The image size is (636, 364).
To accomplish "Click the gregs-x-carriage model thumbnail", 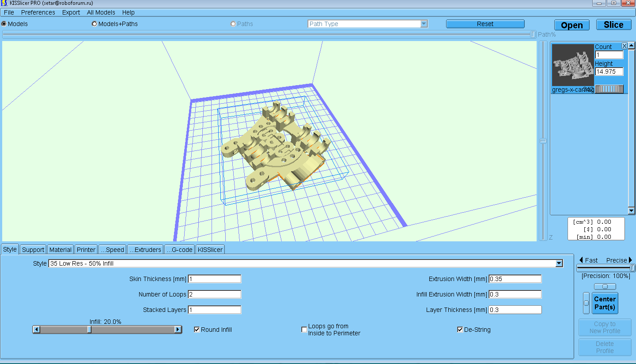I will click(x=573, y=65).
